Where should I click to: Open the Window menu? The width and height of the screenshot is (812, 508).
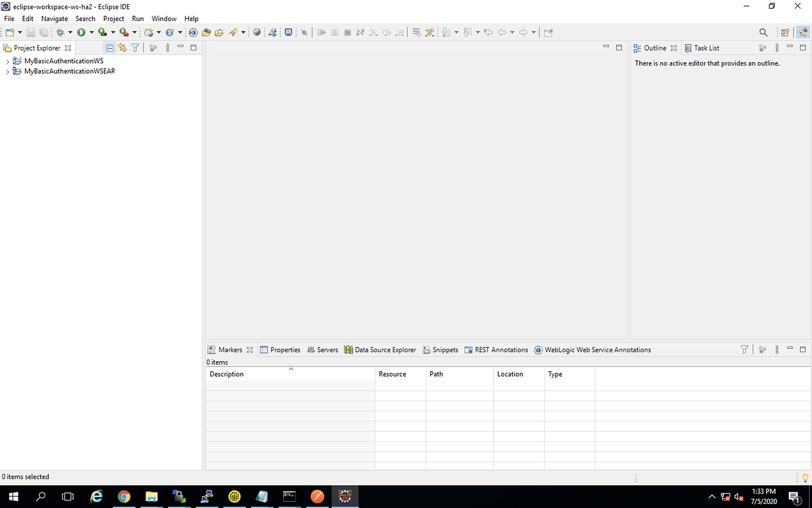[x=164, y=19]
